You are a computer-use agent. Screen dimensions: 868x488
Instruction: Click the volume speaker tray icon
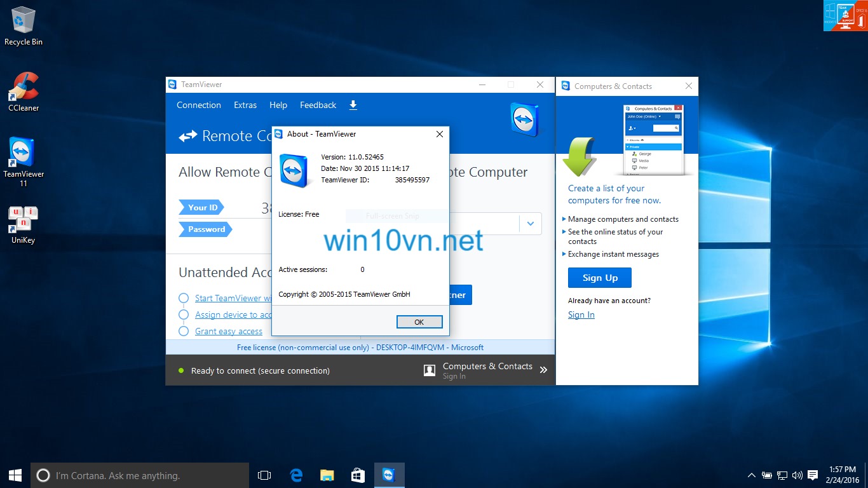point(797,475)
